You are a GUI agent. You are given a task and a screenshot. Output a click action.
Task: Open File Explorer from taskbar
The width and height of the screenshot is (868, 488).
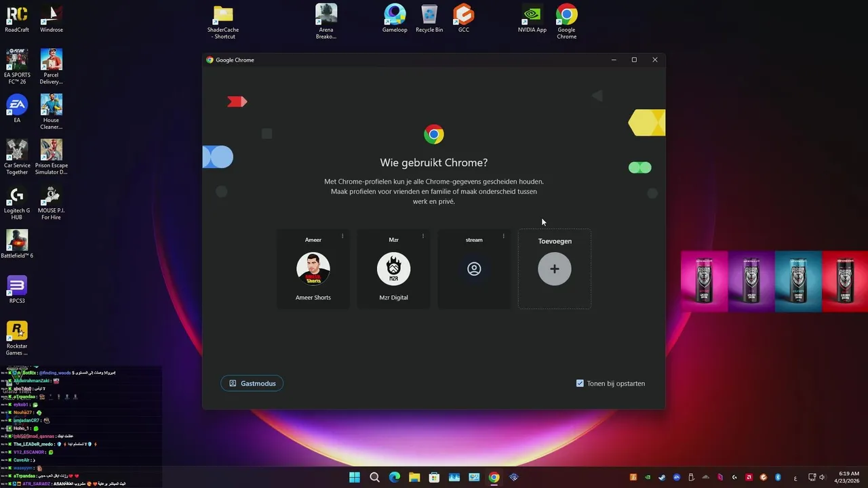point(414,477)
